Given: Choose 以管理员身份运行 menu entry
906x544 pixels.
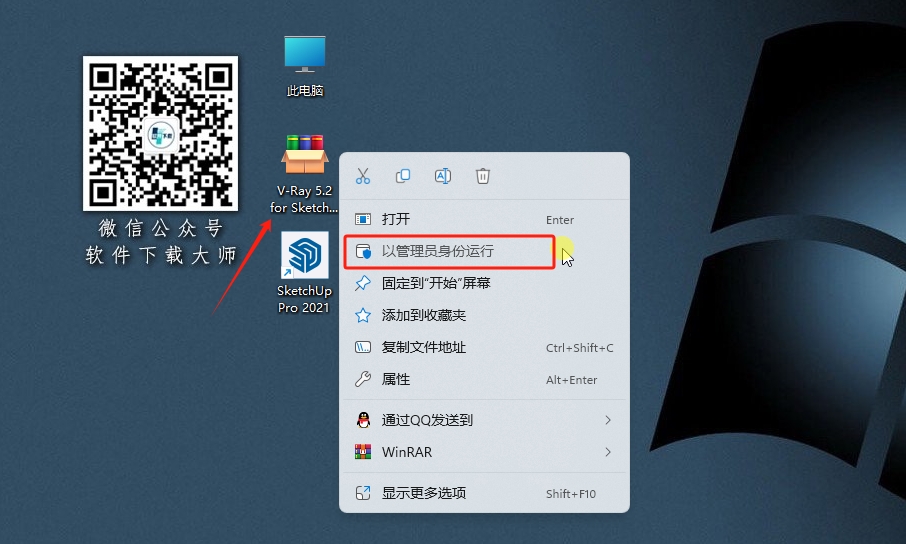Looking at the screenshot, I should [484, 251].
